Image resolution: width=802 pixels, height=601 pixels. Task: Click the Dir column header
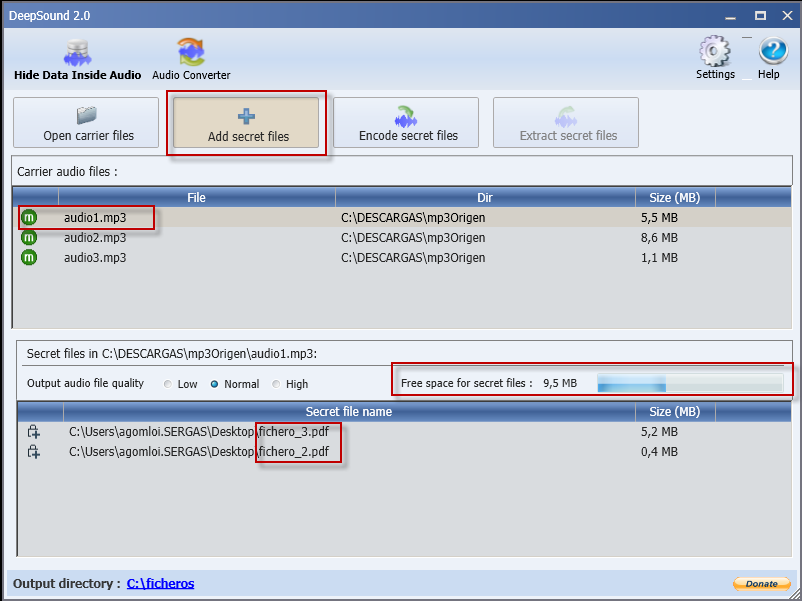[x=485, y=197]
